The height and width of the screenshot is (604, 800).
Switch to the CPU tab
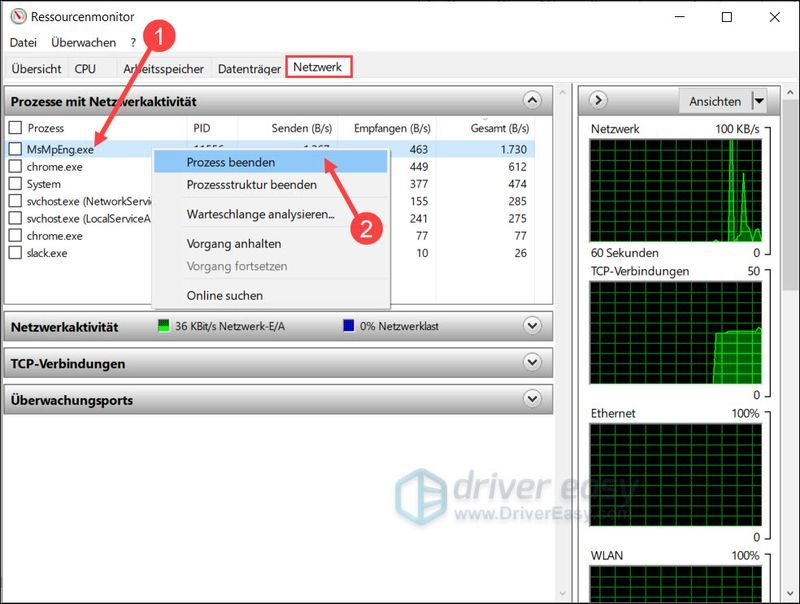pyautogui.click(x=85, y=69)
